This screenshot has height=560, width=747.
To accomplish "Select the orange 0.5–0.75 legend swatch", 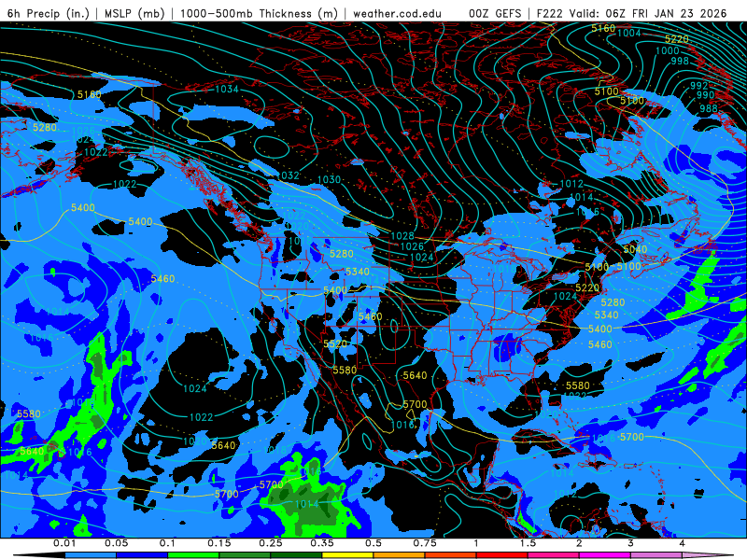I will [x=400, y=555].
